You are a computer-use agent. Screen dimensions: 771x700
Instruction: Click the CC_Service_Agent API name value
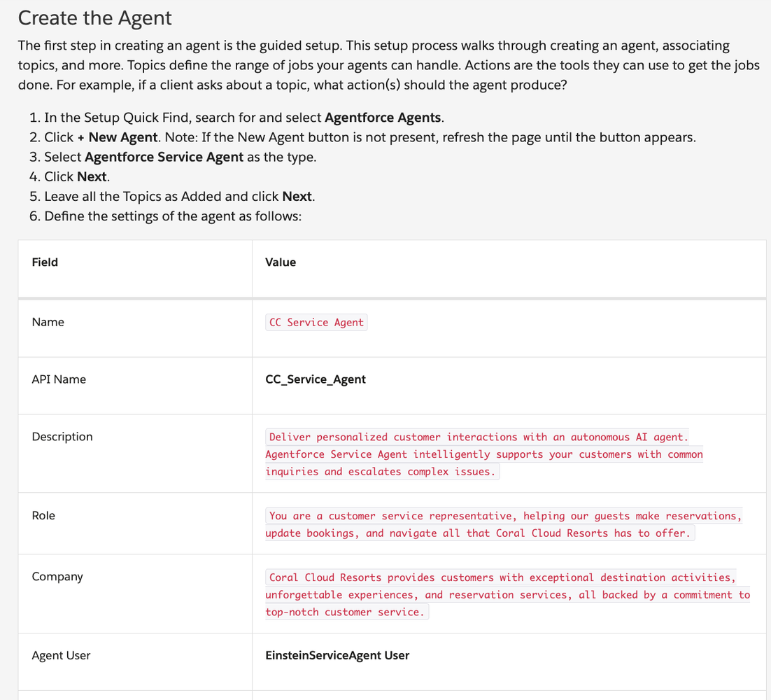click(x=315, y=379)
